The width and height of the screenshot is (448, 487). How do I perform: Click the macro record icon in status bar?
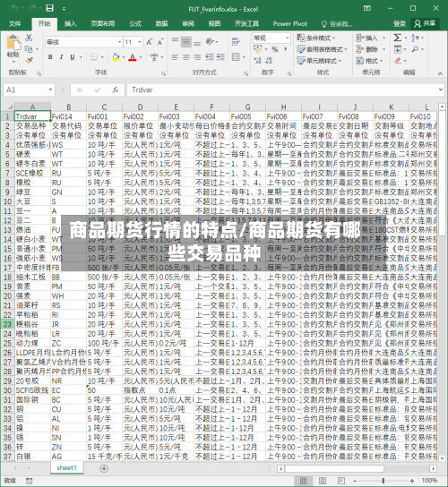coord(29,481)
